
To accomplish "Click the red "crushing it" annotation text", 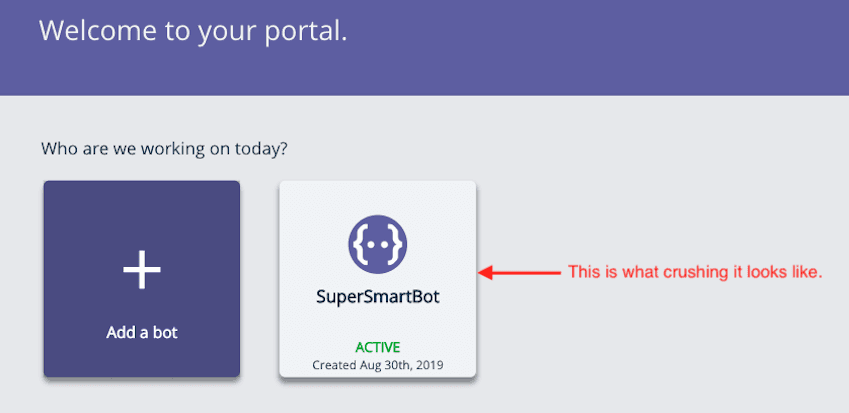I will point(694,272).
